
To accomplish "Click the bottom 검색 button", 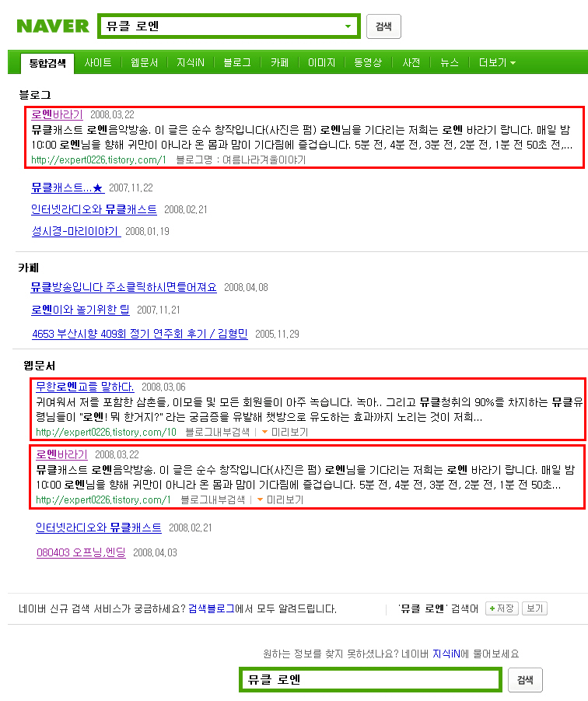I will [525, 680].
